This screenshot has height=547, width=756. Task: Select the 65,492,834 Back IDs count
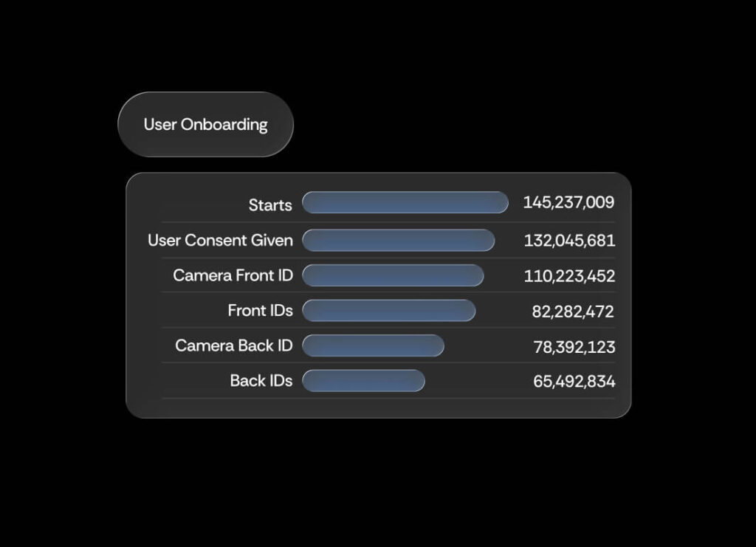tap(574, 382)
